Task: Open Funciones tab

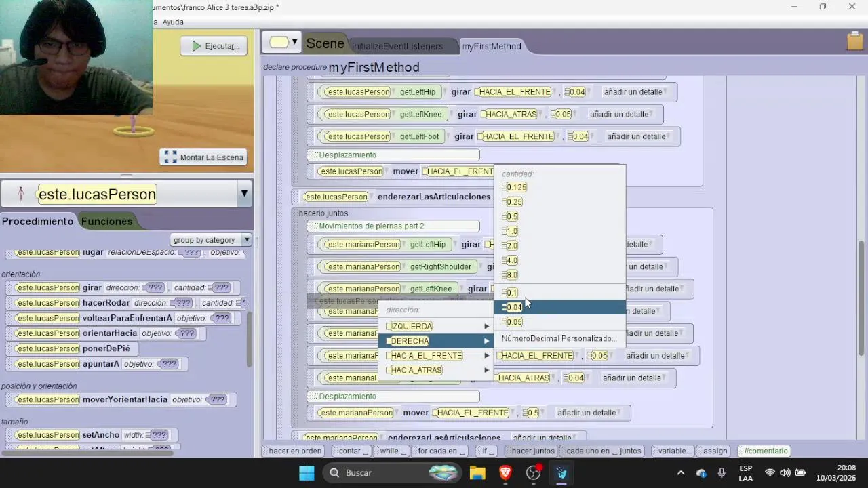Action: (x=107, y=221)
